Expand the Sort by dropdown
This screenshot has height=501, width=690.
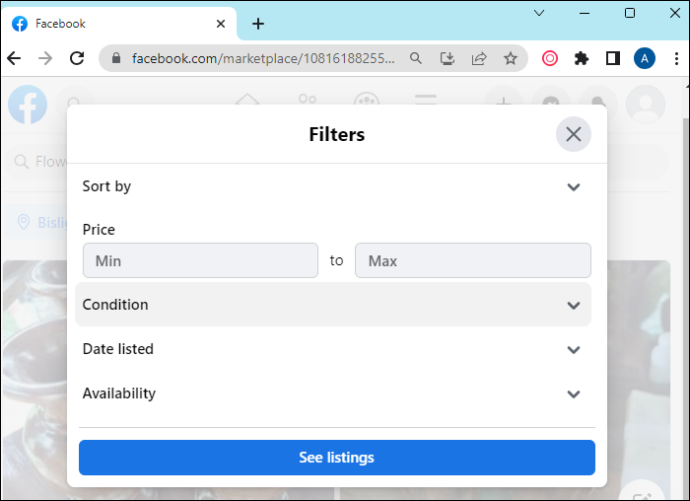coord(333,187)
